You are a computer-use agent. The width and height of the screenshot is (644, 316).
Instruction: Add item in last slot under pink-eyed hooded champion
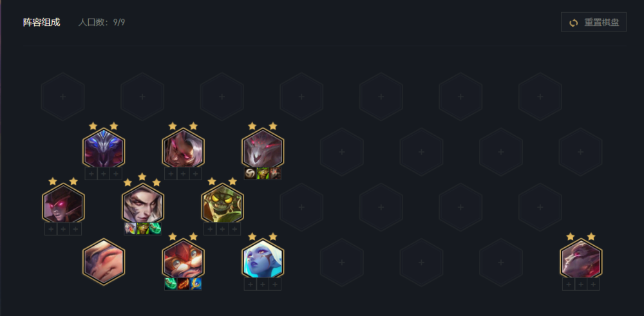click(75, 228)
